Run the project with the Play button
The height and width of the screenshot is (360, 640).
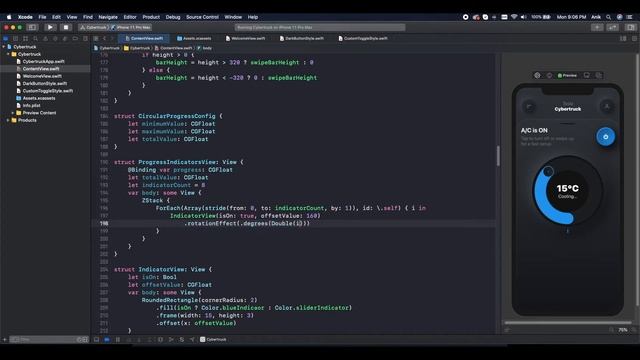[50, 27]
